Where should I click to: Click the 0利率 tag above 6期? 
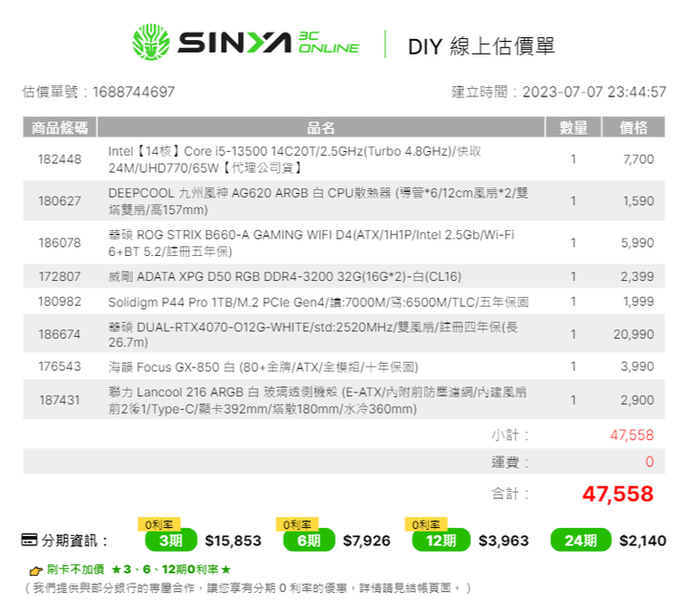(297, 524)
